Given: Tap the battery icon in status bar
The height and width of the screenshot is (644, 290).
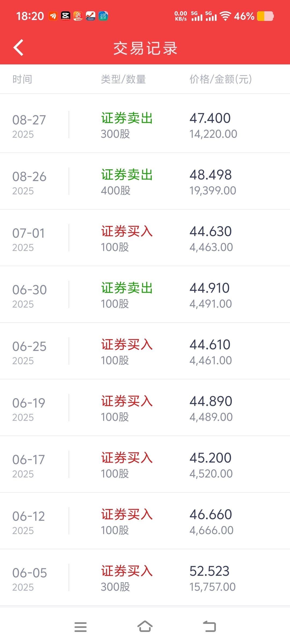Looking at the screenshot, I should click(265, 16).
